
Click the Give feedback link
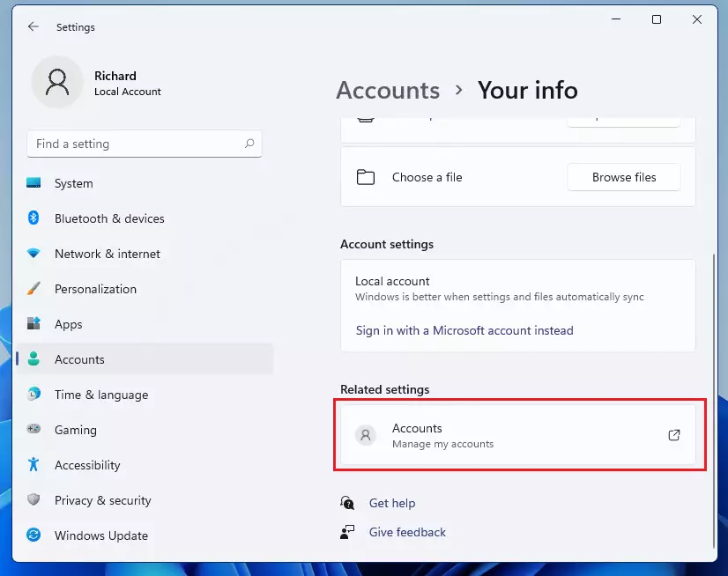click(407, 532)
